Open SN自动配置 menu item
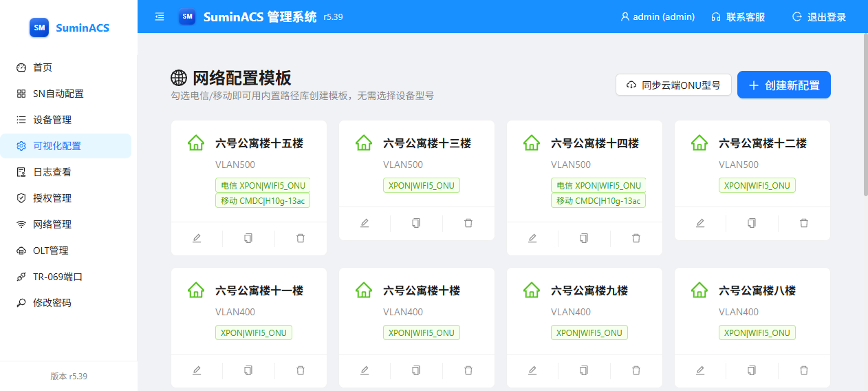The height and width of the screenshot is (391, 868). pos(65,94)
